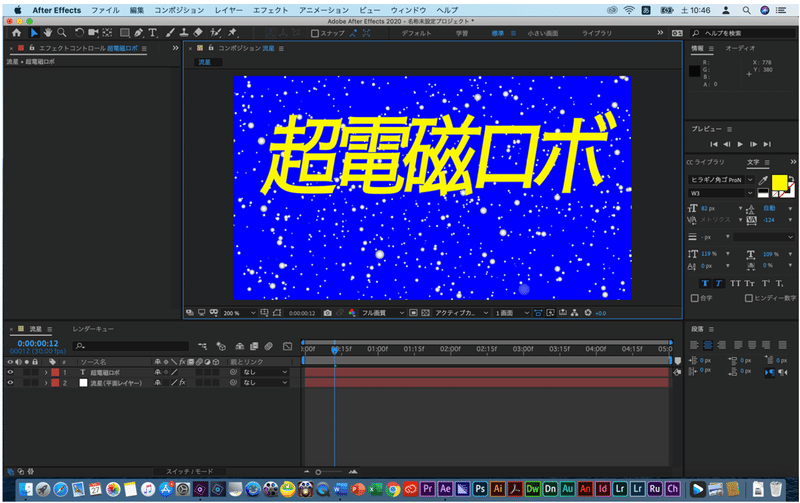Select the Hand tool
The width and height of the screenshot is (800, 503).
[47, 33]
